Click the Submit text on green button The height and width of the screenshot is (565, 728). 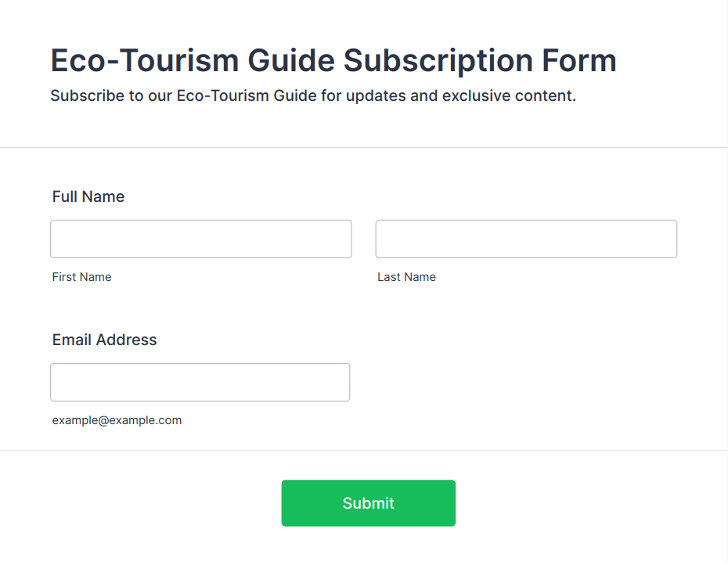[368, 503]
